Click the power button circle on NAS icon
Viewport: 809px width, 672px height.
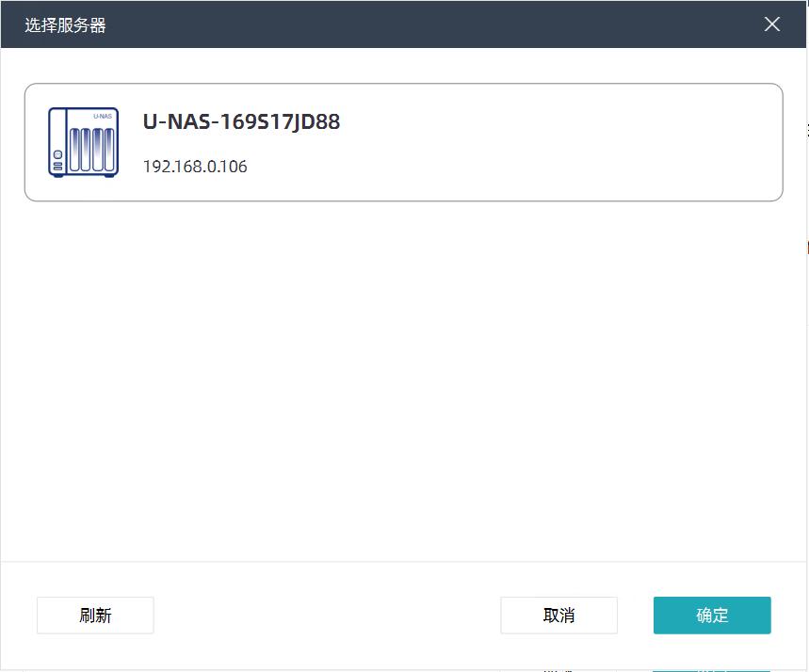click(57, 153)
